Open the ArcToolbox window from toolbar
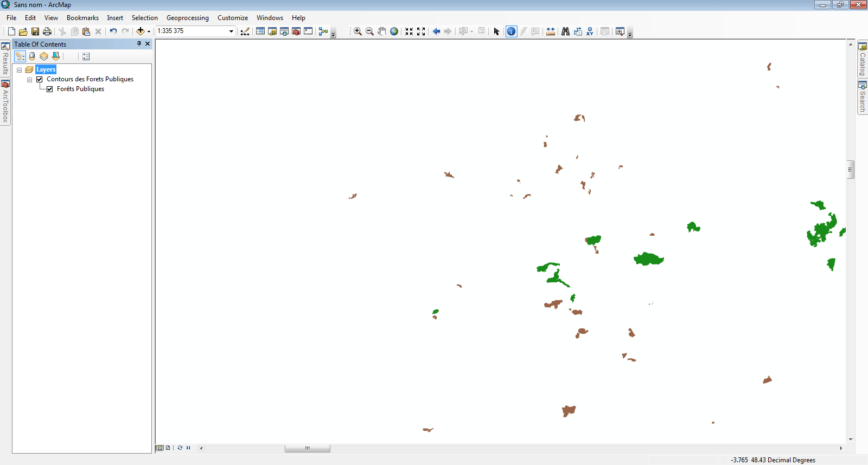868x465 pixels. pyautogui.click(x=296, y=31)
